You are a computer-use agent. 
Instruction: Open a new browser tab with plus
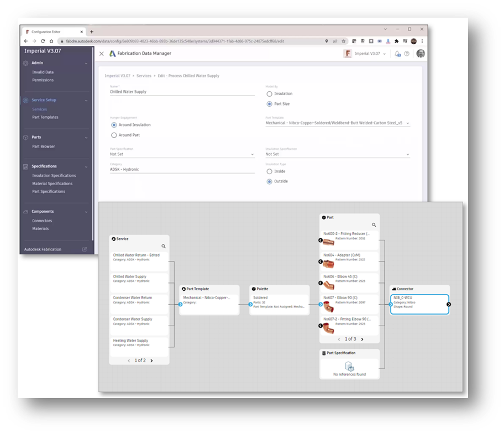92,32
